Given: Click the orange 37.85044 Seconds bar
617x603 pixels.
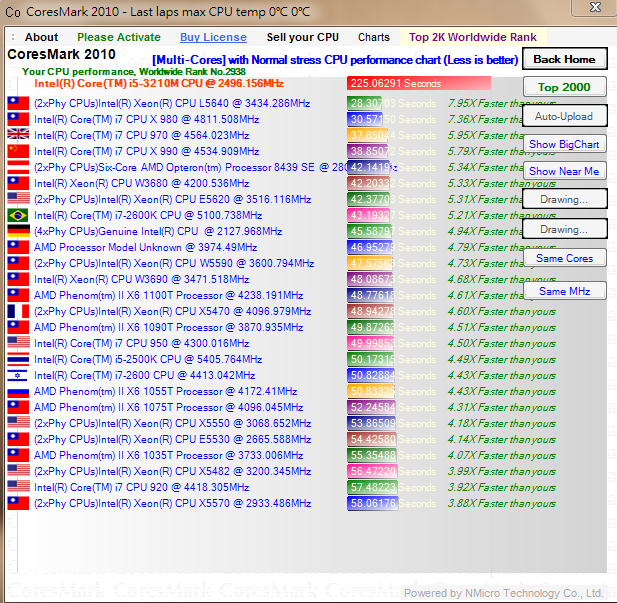Looking at the screenshot, I should pyautogui.click(x=367, y=135).
